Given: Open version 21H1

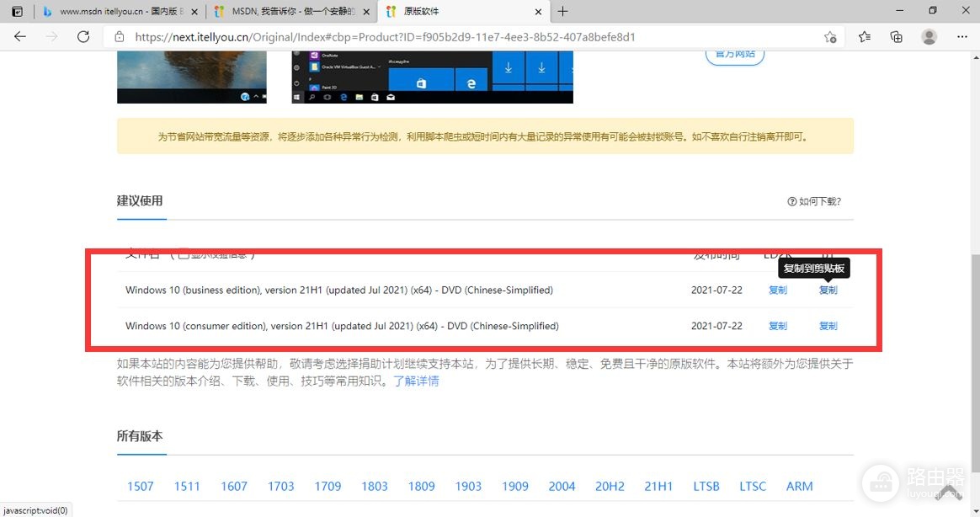Looking at the screenshot, I should (658, 487).
